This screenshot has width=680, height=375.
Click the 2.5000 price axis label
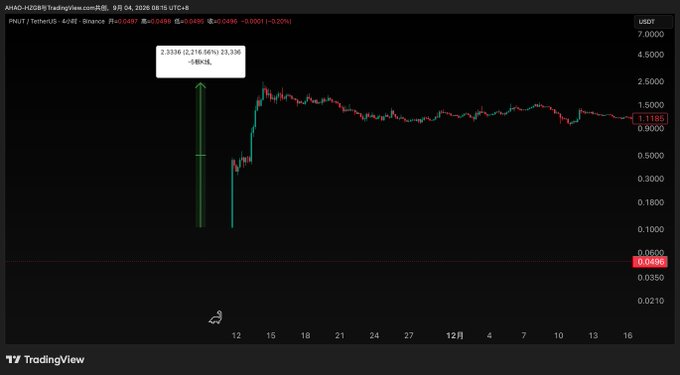click(x=651, y=82)
